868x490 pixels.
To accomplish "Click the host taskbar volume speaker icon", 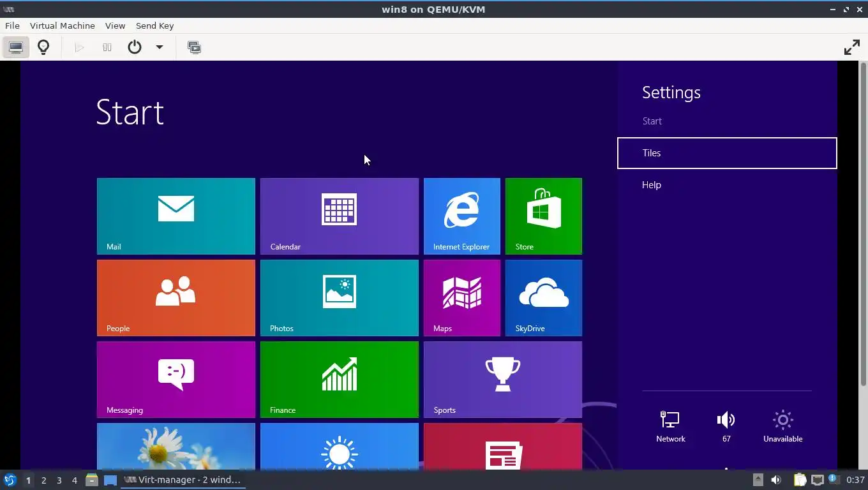I will [776, 480].
